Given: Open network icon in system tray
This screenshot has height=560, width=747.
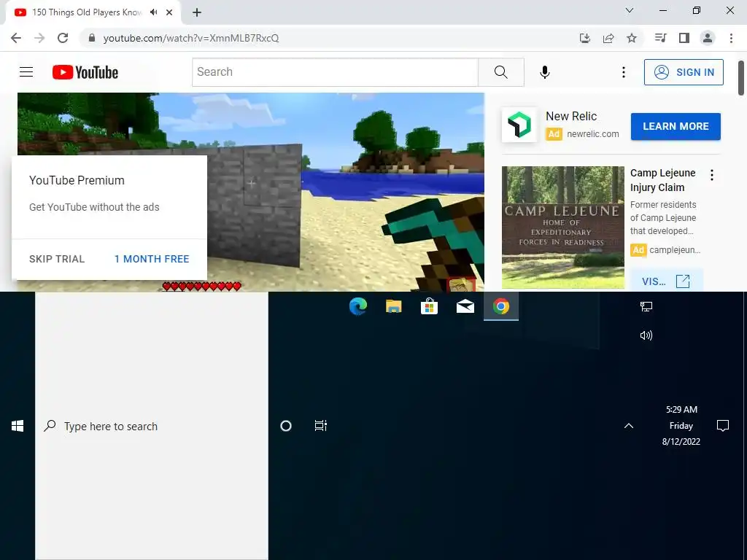Looking at the screenshot, I should click(x=646, y=306).
